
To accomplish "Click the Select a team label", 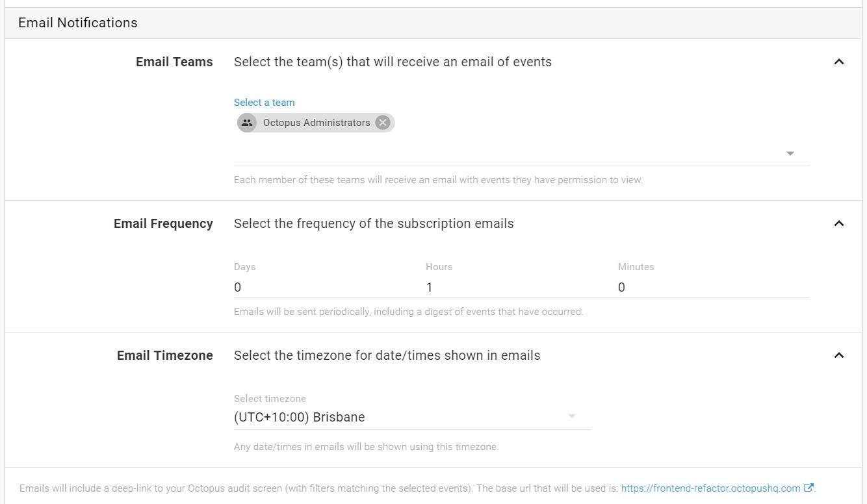I will coord(265,103).
